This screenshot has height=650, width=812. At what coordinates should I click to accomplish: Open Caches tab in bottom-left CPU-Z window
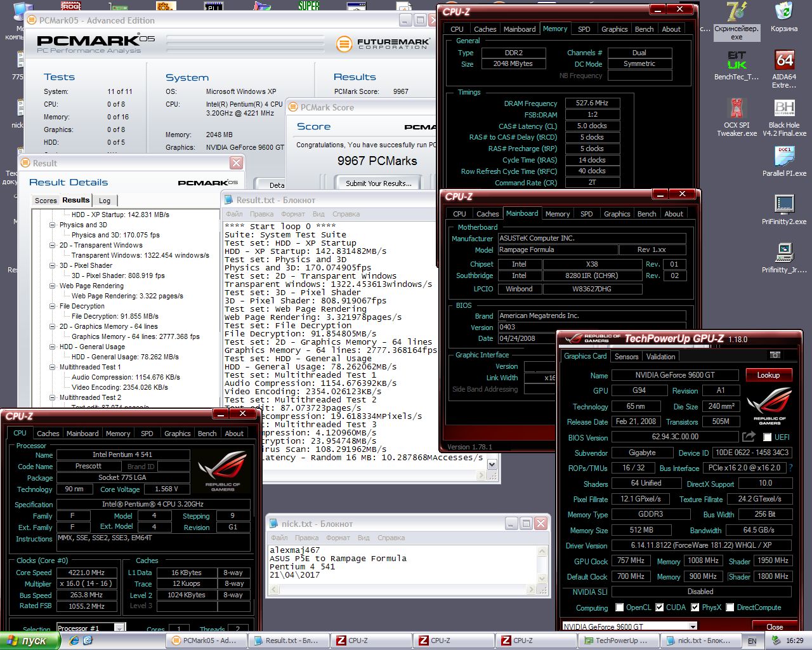[48, 434]
